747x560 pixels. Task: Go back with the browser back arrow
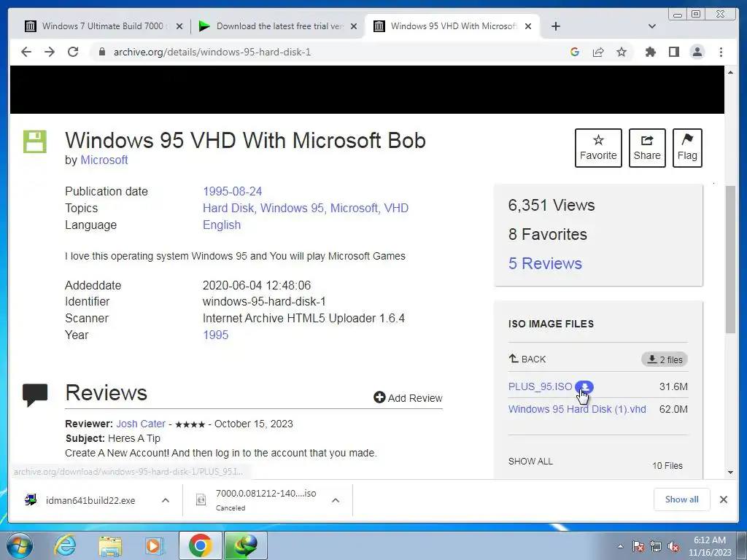pyautogui.click(x=26, y=52)
